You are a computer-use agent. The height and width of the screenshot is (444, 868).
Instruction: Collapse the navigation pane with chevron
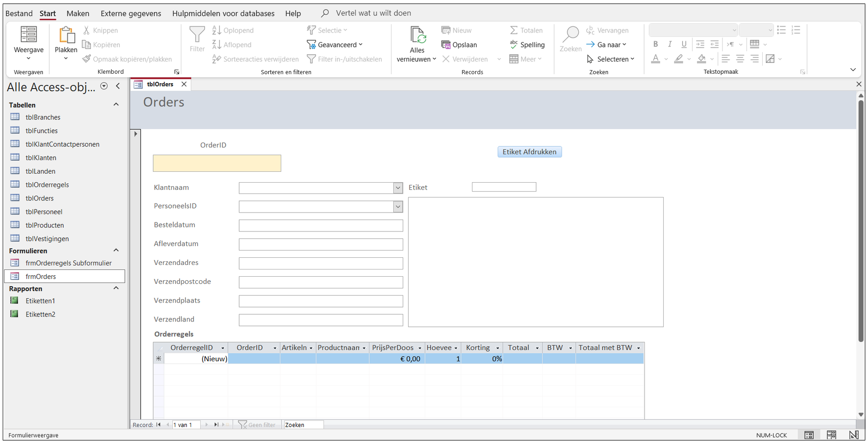[118, 86]
